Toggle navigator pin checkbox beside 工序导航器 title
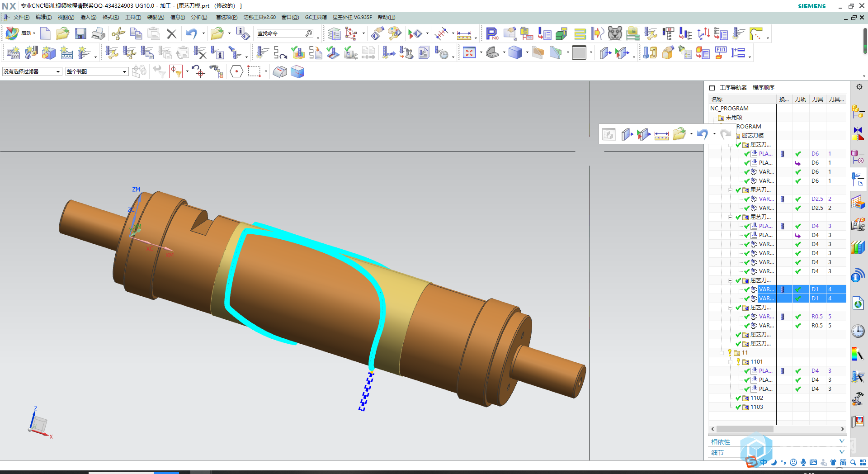Viewport: 868px width, 474px height. pyautogui.click(x=712, y=88)
